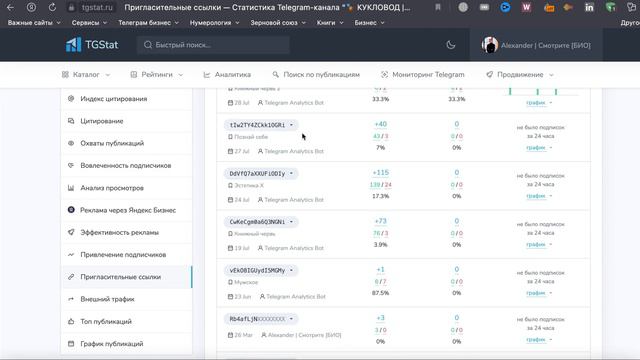
Task: Click the calendar icon beside График публикаций
Action: (x=71, y=344)
